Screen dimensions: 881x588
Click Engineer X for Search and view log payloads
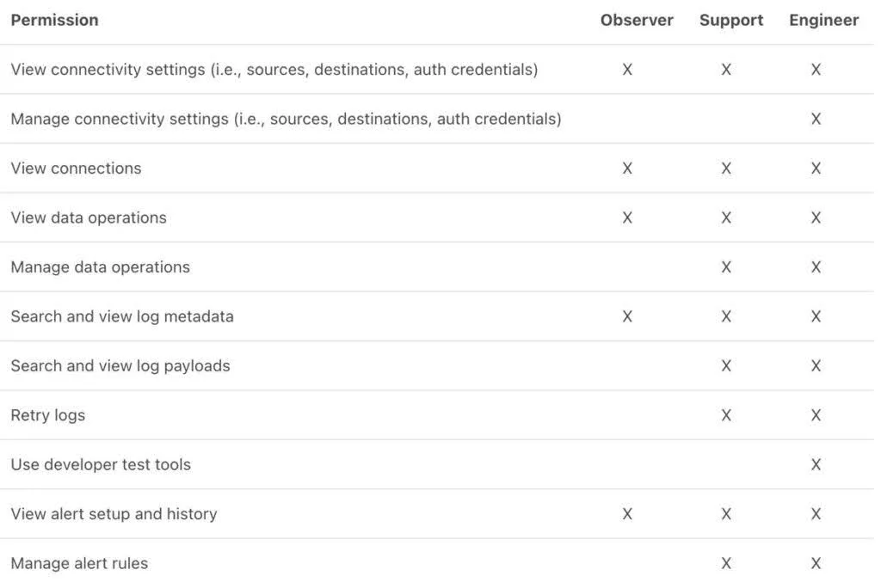click(816, 366)
